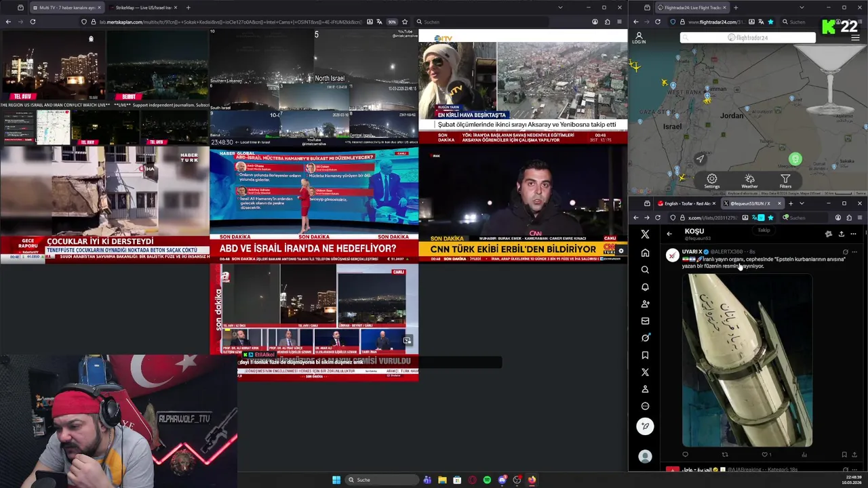Viewport: 868px width, 488px height.
Task: Open the A Haber son dakika stream
Action: 314,321
